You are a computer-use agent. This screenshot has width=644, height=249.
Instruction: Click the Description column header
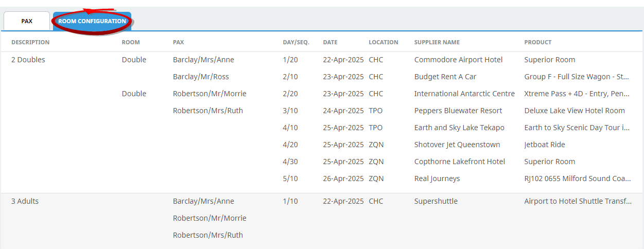coord(30,42)
